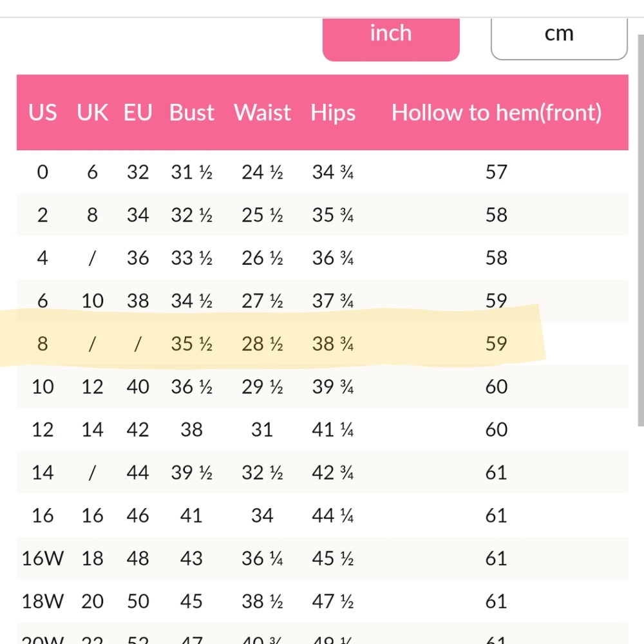Screen dimensions: 644x644
Task: Click the Hollow to hem(front) header
Action: click(x=497, y=113)
